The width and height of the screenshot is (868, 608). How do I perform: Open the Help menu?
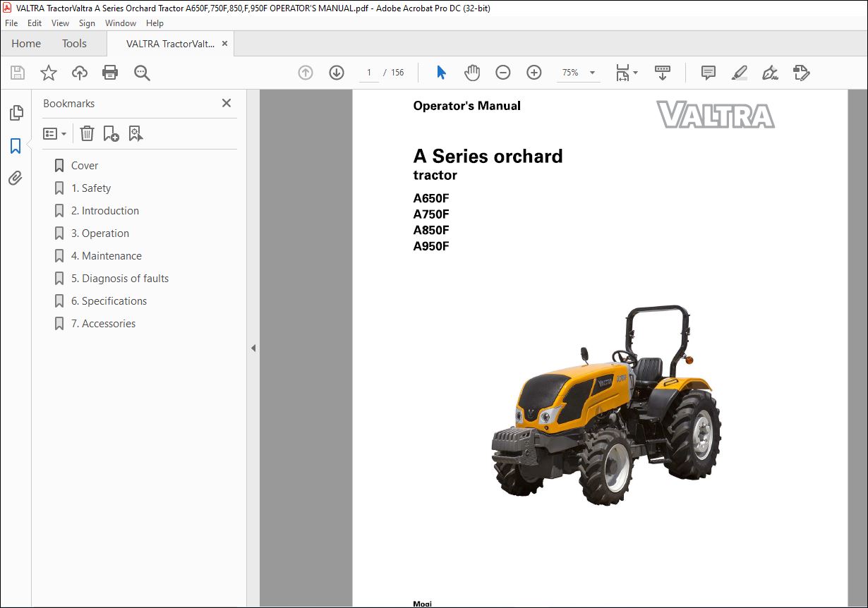[x=155, y=23]
